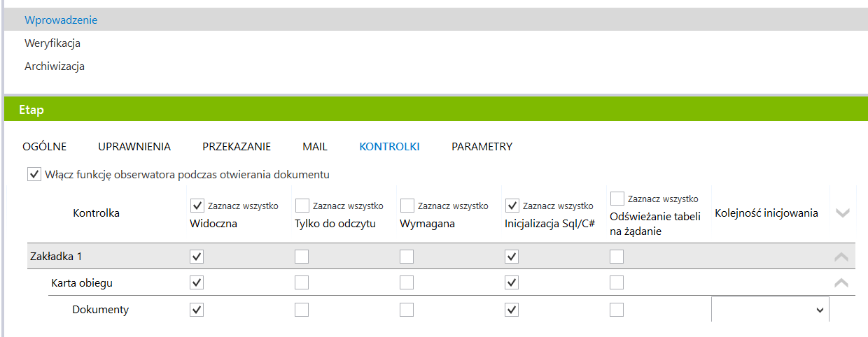Switch to the OGÓLNE tab
This screenshot has width=868, height=337.
pos(45,147)
